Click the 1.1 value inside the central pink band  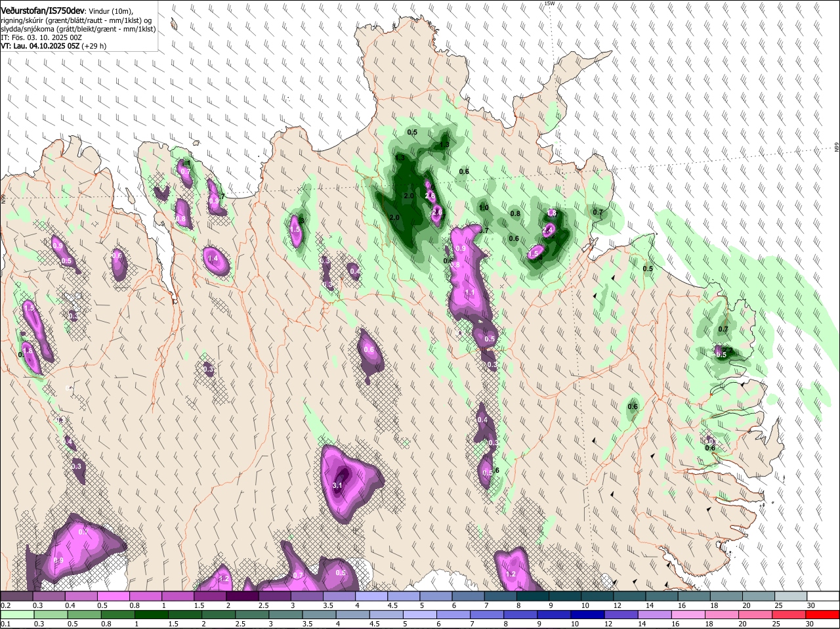pyautogui.click(x=469, y=293)
